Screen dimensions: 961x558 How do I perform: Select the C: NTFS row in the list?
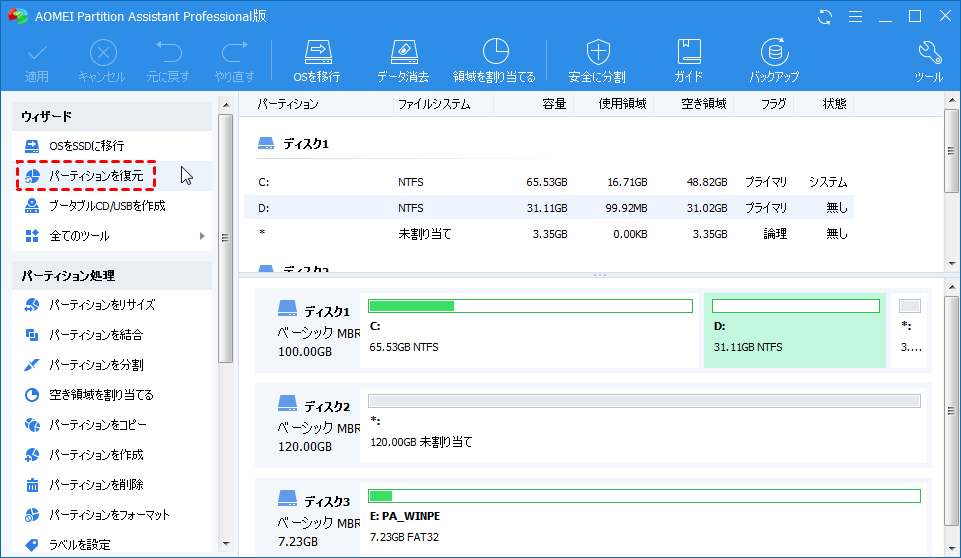(x=549, y=182)
